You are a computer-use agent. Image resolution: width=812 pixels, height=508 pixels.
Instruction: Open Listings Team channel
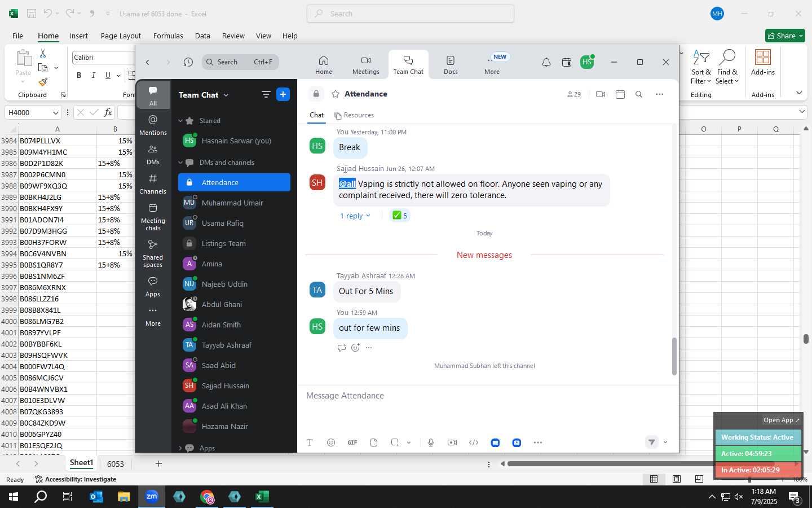(234, 243)
